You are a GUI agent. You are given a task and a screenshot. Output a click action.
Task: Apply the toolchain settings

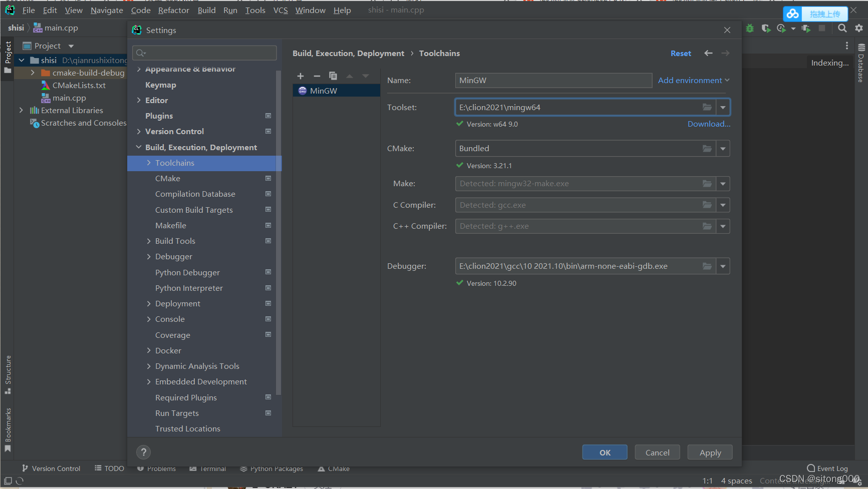click(x=710, y=452)
